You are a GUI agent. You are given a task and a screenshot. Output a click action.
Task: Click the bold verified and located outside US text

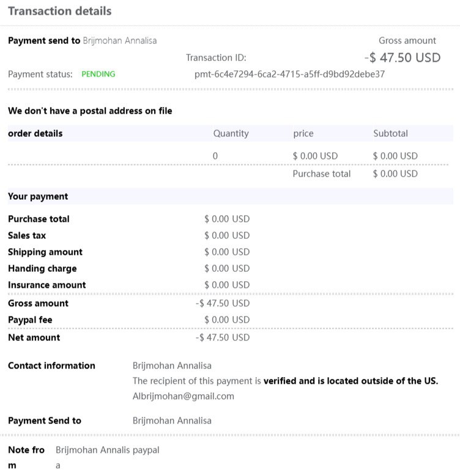pyautogui.click(x=351, y=381)
